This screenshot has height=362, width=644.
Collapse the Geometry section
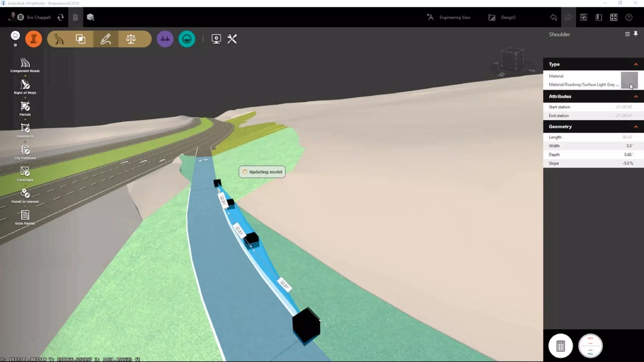point(636,127)
